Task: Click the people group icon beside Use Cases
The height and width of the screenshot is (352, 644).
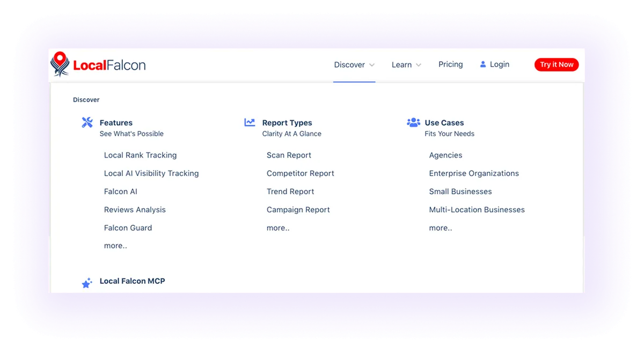Action: tap(413, 122)
